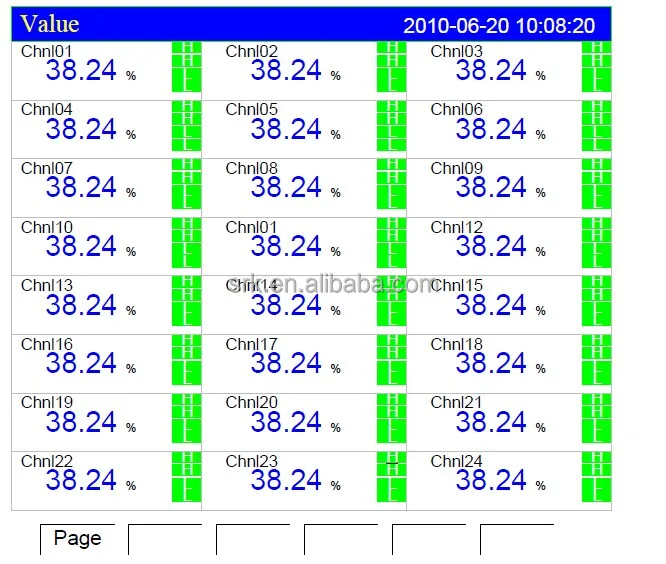This screenshot has height=564, width=666.
Task: Click the 38.24 reading of Chnl07
Action: pyautogui.click(x=81, y=187)
